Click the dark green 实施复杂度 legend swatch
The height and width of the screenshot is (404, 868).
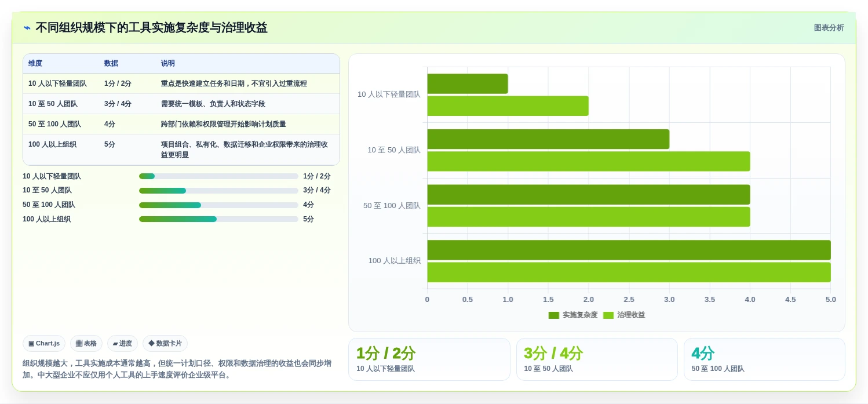coord(554,315)
